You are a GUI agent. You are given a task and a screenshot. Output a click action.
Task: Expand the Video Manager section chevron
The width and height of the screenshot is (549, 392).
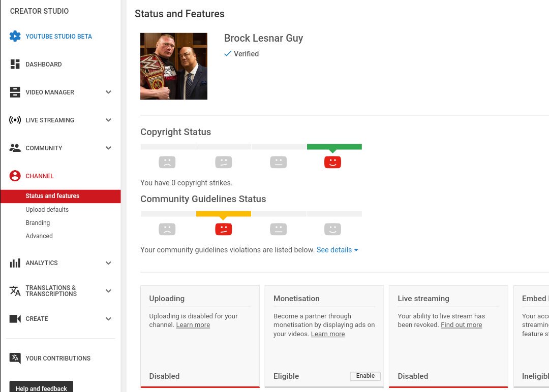coord(109,92)
